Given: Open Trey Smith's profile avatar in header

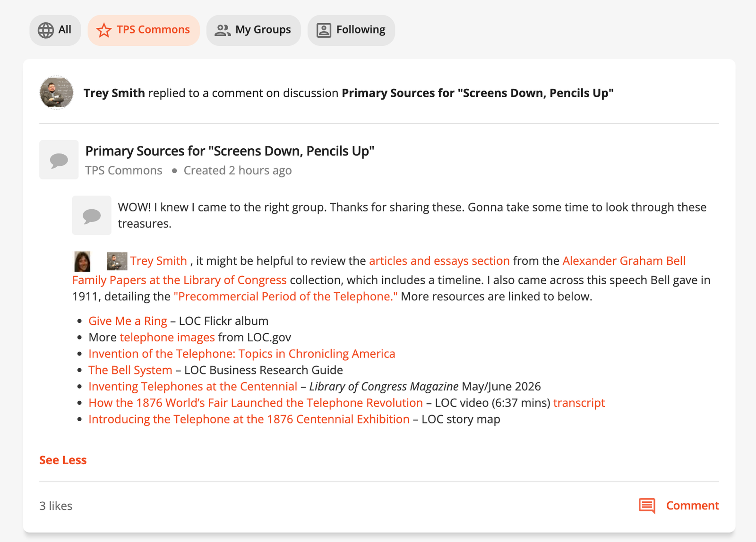Looking at the screenshot, I should tap(57, 93).
